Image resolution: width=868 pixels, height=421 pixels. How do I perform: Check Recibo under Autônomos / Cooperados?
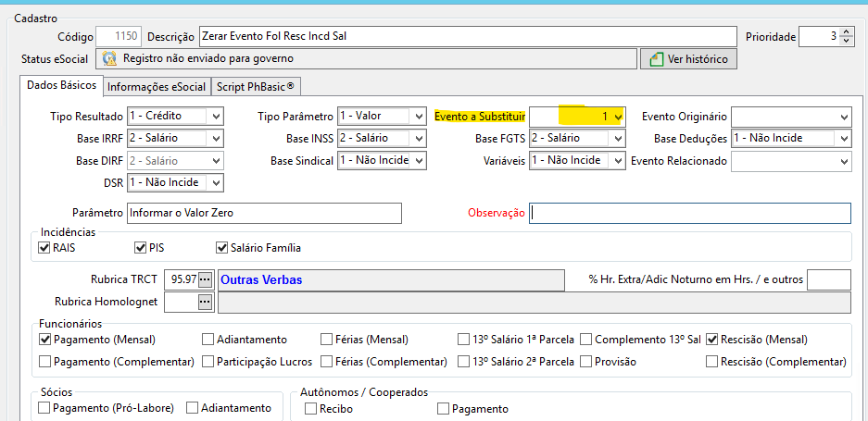coord(310,409)
